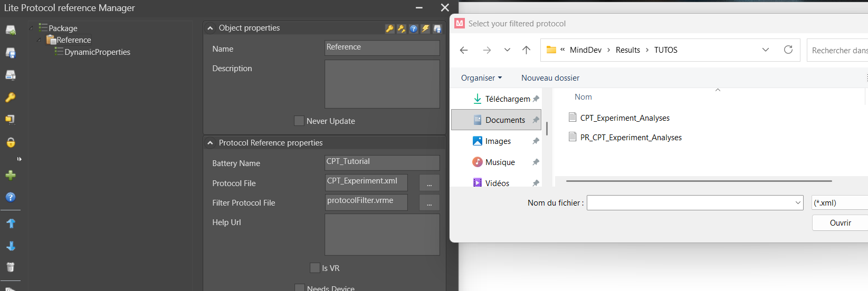Check the Is VR checkbox

[315, 268]
